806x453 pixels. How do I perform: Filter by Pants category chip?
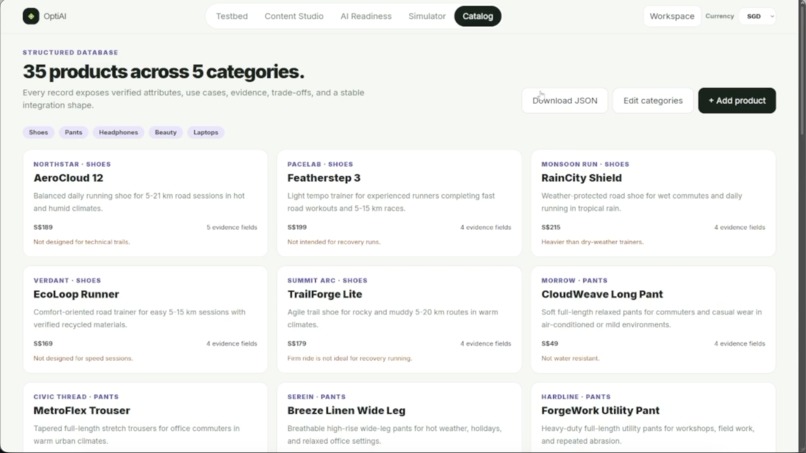point(74,132)
